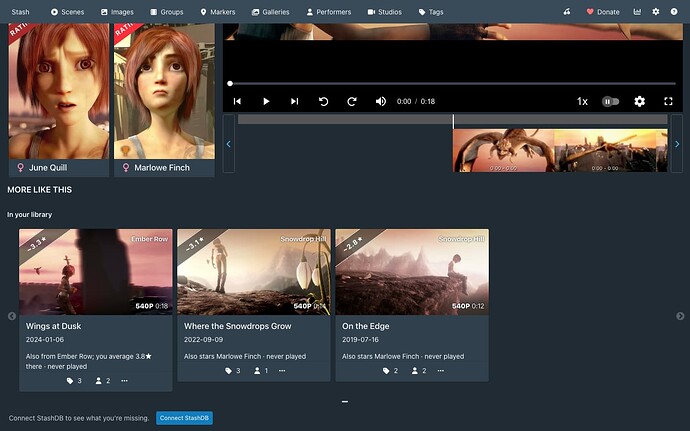Image resolution: width=690 pixels, height=431 pixels.
Task: Seek forward with the forward icon
Action: pyautogui.click(x=352, y=101)
